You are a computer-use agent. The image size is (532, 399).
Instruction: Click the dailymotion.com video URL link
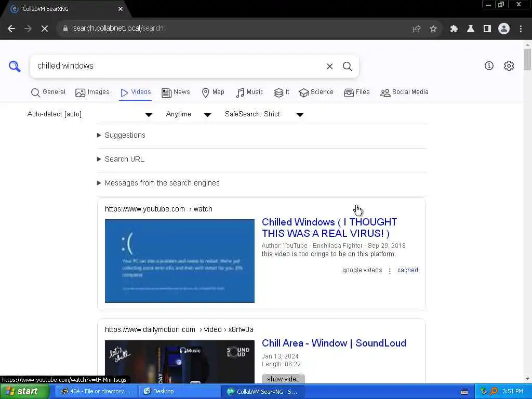[179, 329]
